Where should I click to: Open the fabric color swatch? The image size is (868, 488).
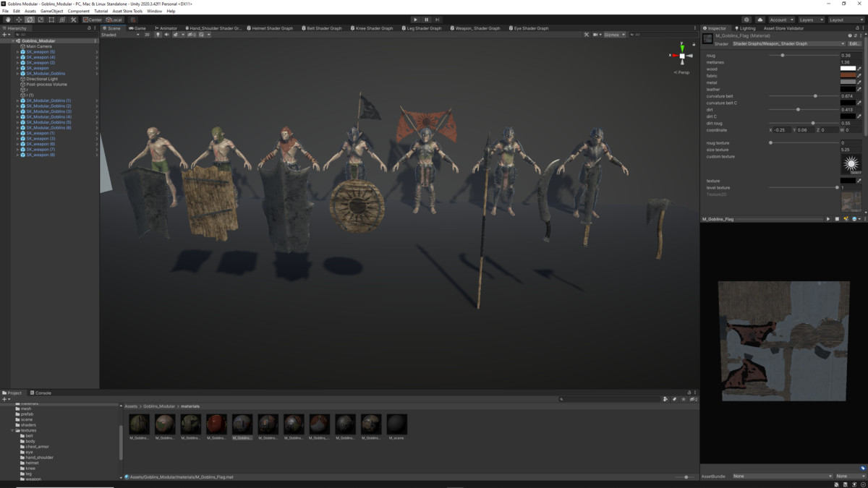(848, 76)
